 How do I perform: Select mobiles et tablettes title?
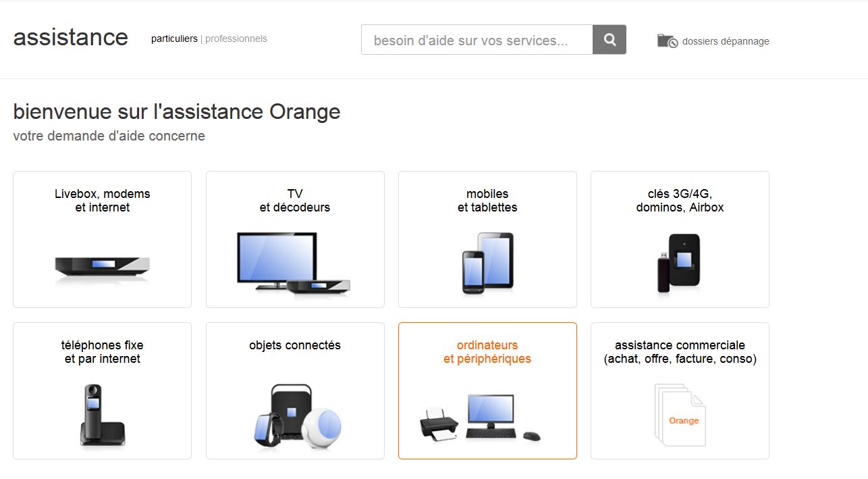(487, 201)
